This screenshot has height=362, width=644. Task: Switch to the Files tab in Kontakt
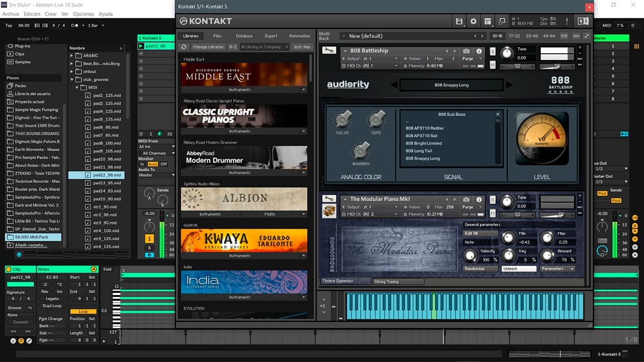[x=217, y=36]
